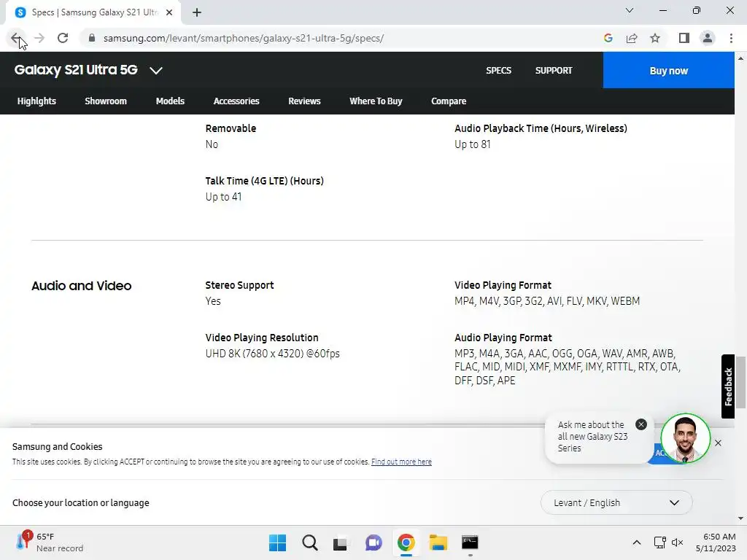747x560 pixels.
Task: Open the chat assistant avatar
Action: (x=685, y=438)
